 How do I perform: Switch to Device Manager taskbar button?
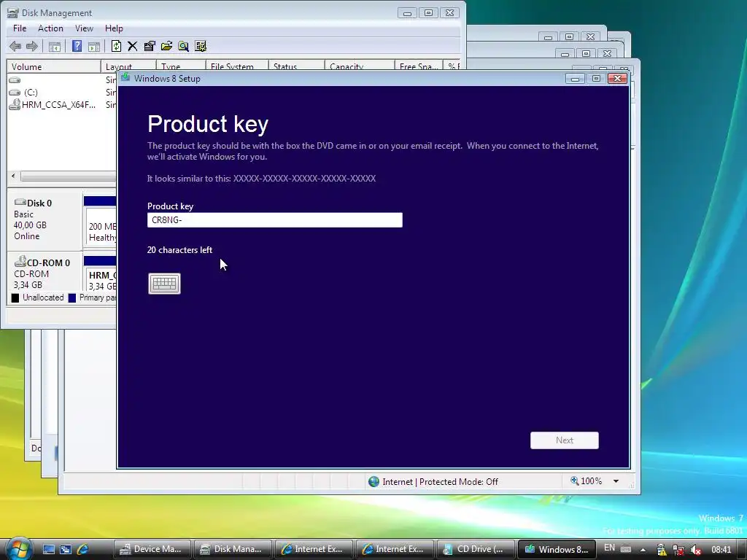click(x=152, y=549)
